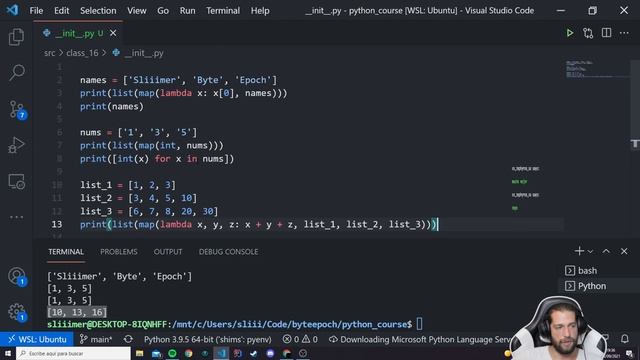Maximize the terminal panel size

tap(606, 251)
